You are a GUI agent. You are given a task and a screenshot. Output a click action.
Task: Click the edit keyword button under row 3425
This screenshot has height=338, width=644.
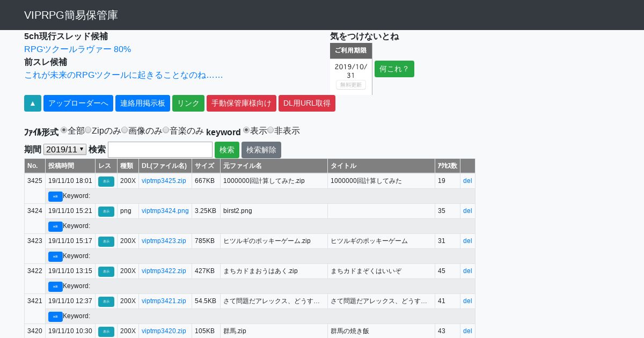pyautogui.click(x=55, y=196)
